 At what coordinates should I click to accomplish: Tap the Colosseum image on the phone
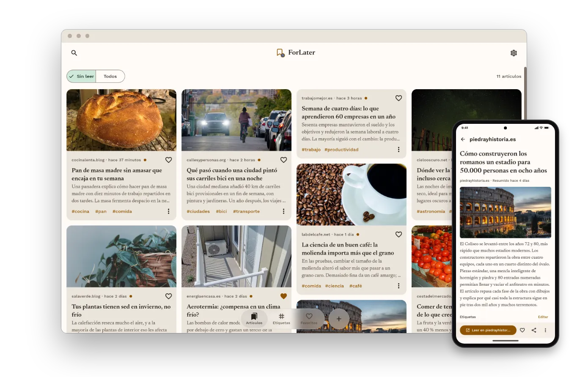tap(506, 212)
